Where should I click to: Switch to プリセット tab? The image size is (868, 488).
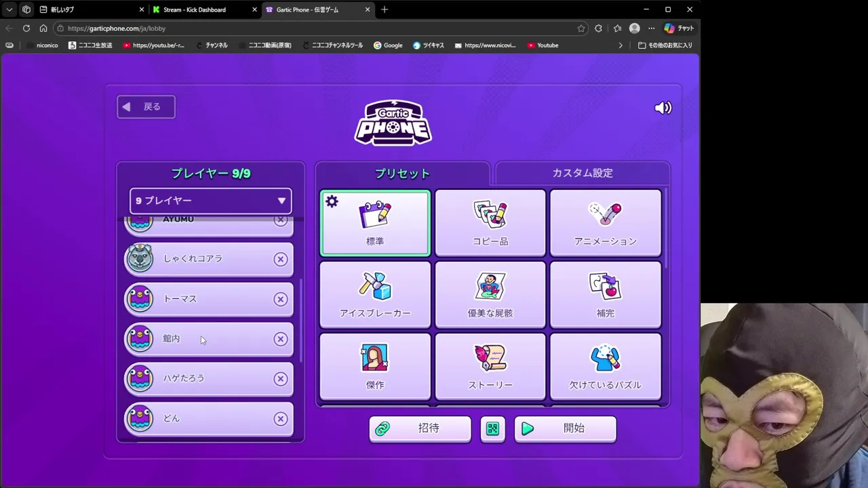pyautogui.click(x=402, y=174)
